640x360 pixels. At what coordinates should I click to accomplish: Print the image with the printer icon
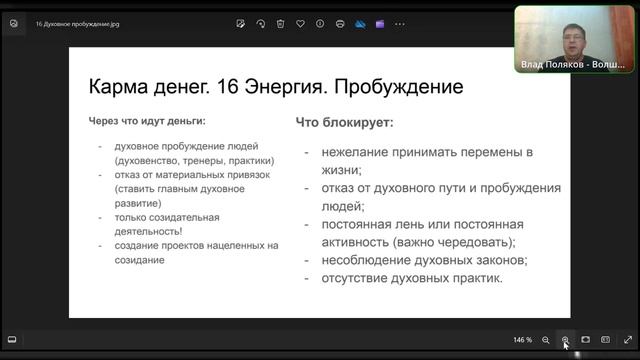coord(340,24)
